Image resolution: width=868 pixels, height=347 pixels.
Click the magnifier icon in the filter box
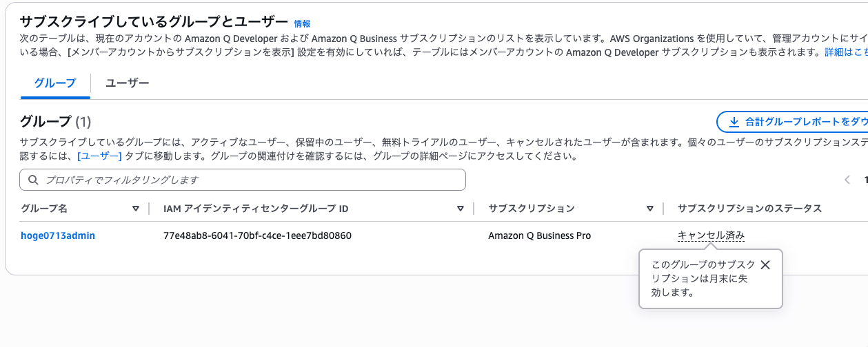tap(33, 180)
